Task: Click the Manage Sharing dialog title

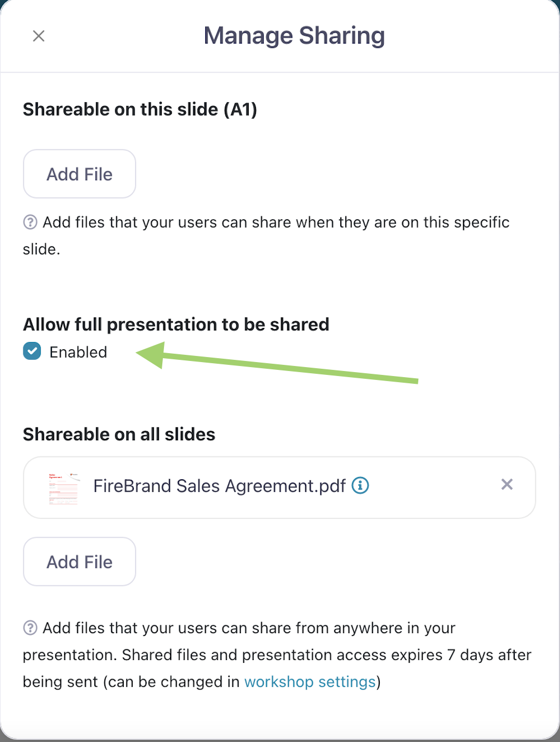Action: click(294, 36)
